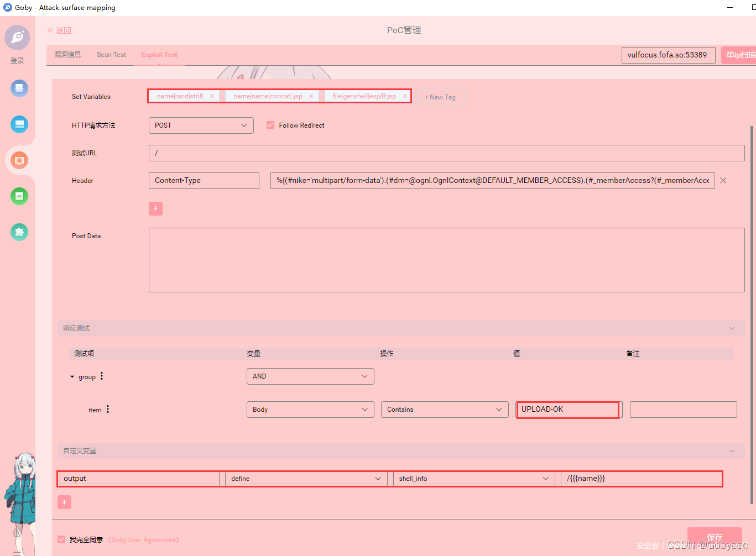Click the + New Tag button
The image size is (756, 556).
(440, 97)
